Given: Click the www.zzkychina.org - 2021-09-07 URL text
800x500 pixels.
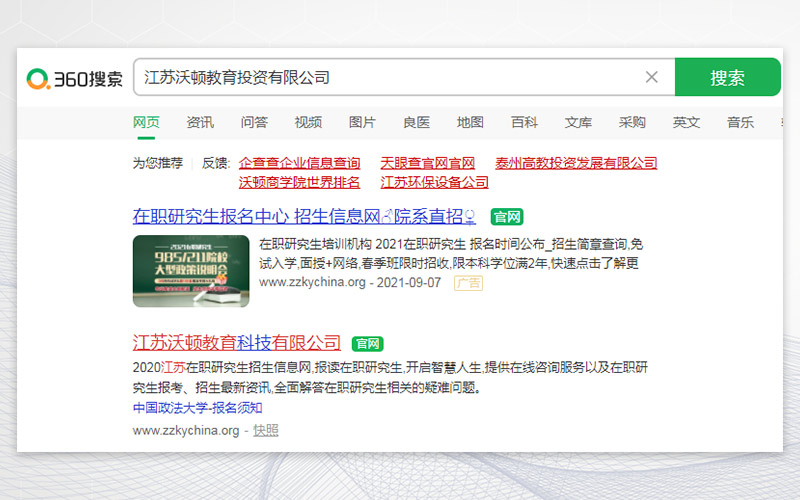Looking at the screenshot, I should (x=350, y=283).
